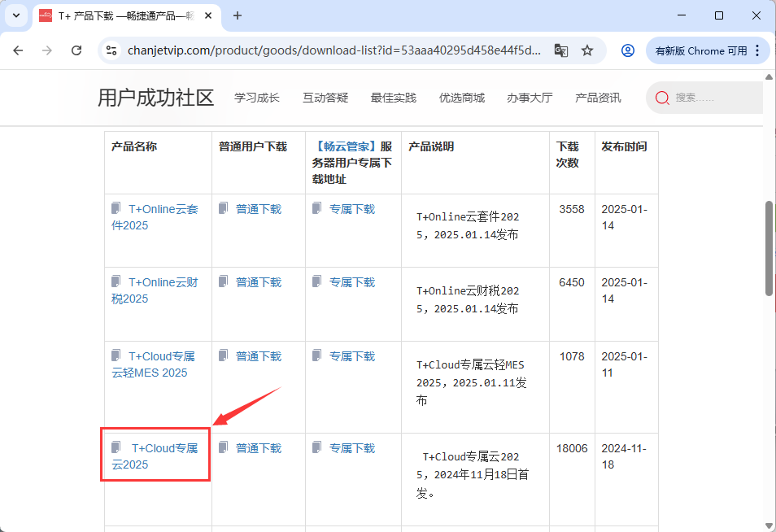The height and width of the screenshot is (532, 776).
Task: Open the 办事大厅 menu
Action: pos(530,98)
